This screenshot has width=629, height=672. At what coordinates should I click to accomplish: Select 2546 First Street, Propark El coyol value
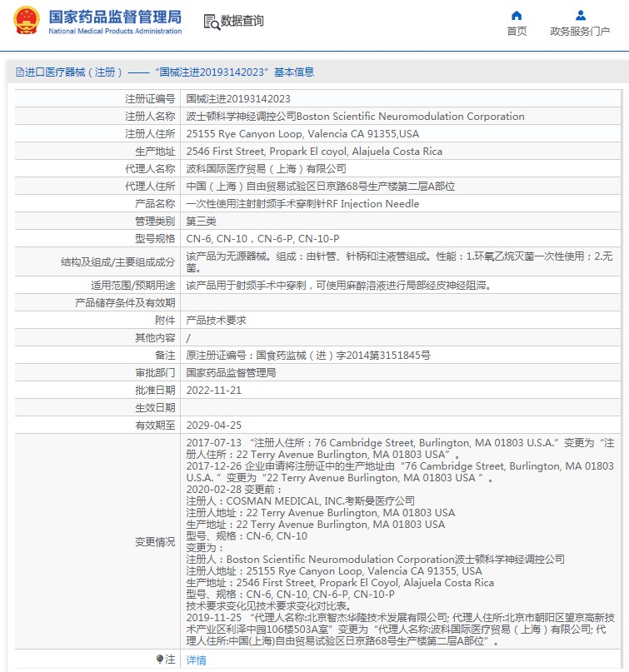tap(314, 152)
